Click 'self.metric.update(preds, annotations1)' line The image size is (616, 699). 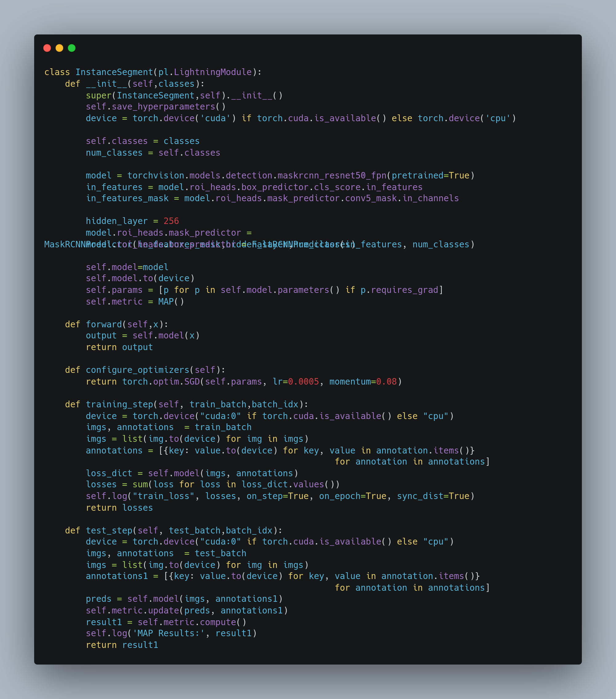point(187,610)
